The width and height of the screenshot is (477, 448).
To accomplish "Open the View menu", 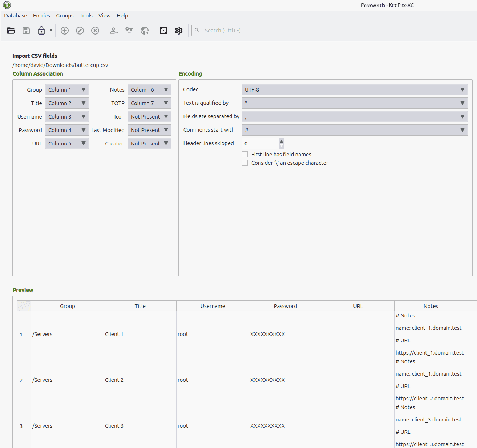I will [104, 16].
